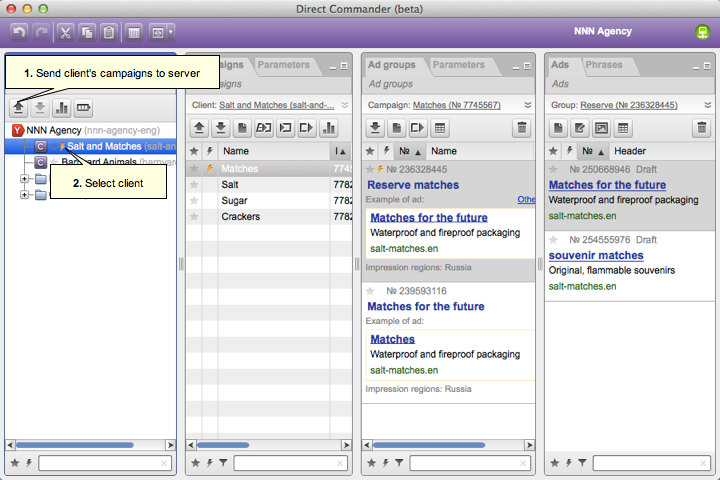Image resolution: width=720 pixels, height=480 pixels.
Task: Click the download icon in the Ad groups panel
Action: 375,128
